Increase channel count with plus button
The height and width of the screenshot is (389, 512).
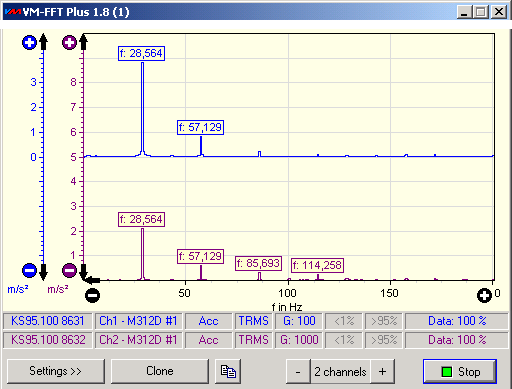[x=383, y=371]
